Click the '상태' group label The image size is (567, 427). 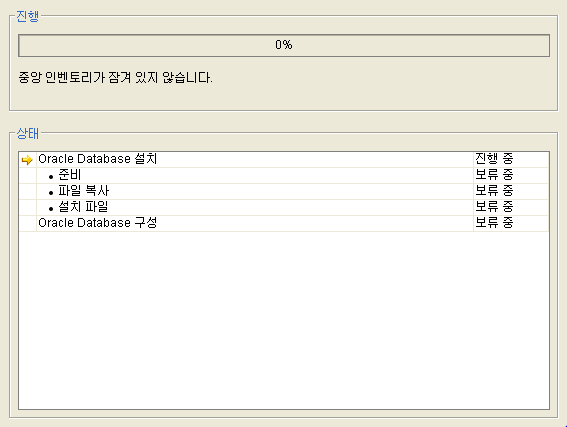[27, 133]
